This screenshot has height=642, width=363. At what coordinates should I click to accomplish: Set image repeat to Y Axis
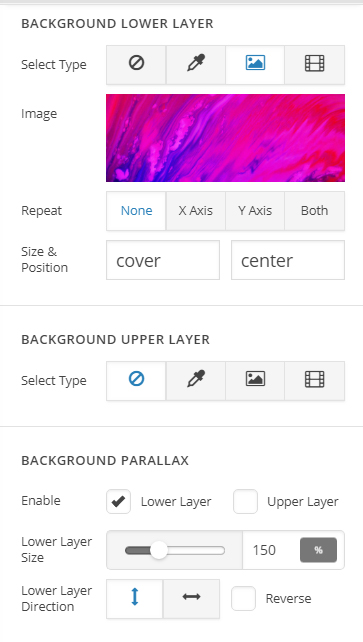click(255, 211)
